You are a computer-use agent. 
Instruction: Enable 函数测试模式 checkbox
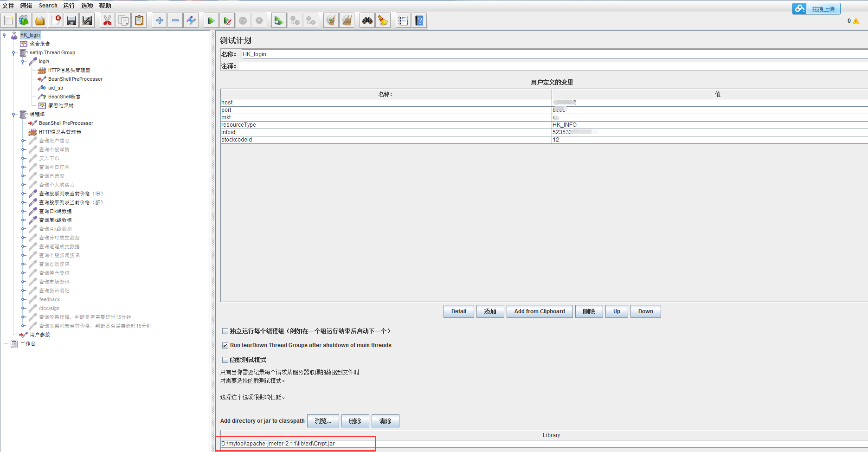[x=225, y=360]
